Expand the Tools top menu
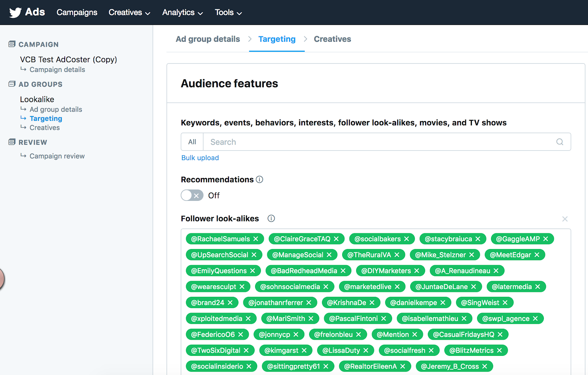This screenshot has height=375, width=588. point(228,12)
